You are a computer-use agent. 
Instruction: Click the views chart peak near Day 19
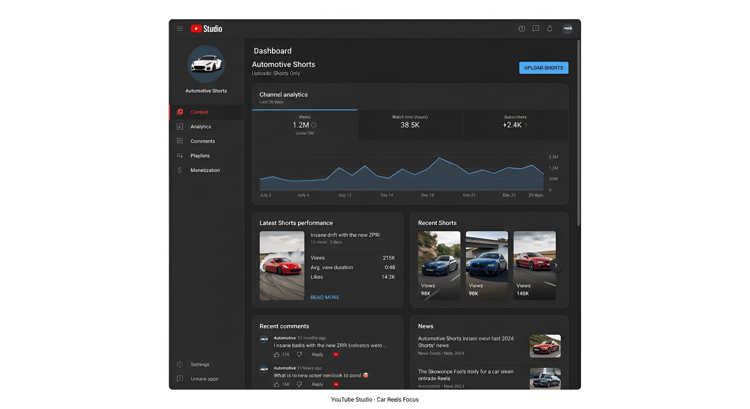coord(439,158)
